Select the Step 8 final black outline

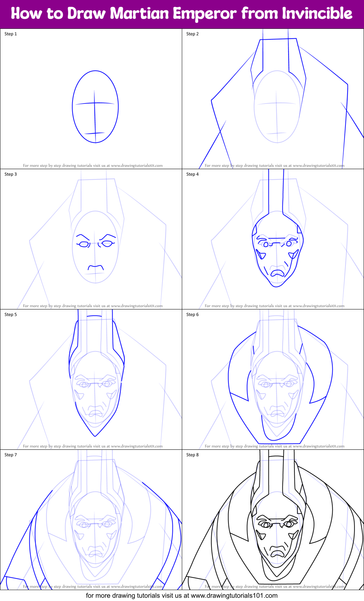[273, 520]
